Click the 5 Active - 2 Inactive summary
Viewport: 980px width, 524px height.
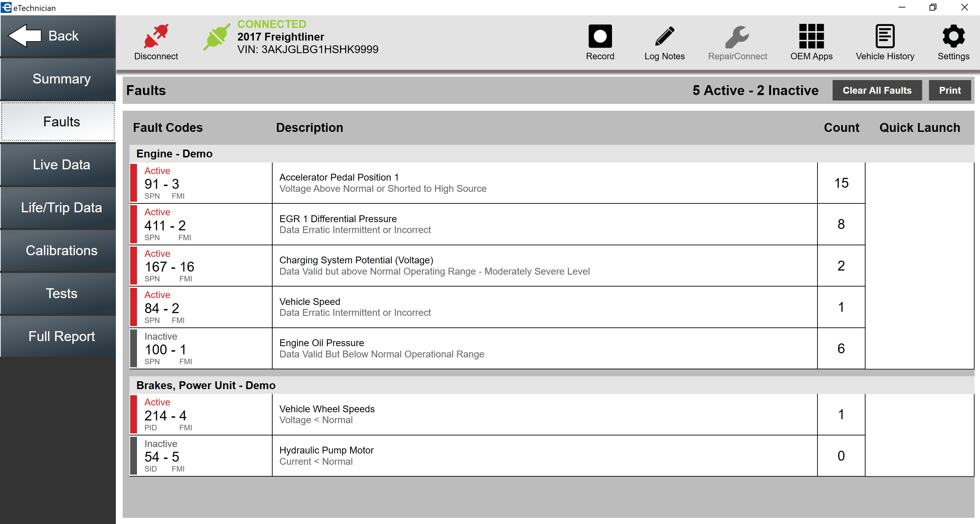[x=755, y=91]
